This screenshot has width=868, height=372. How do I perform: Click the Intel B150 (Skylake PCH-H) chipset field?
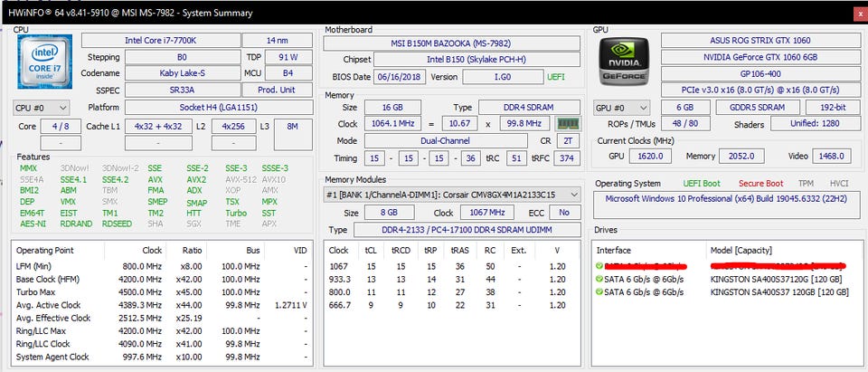[x=477, y=60]
